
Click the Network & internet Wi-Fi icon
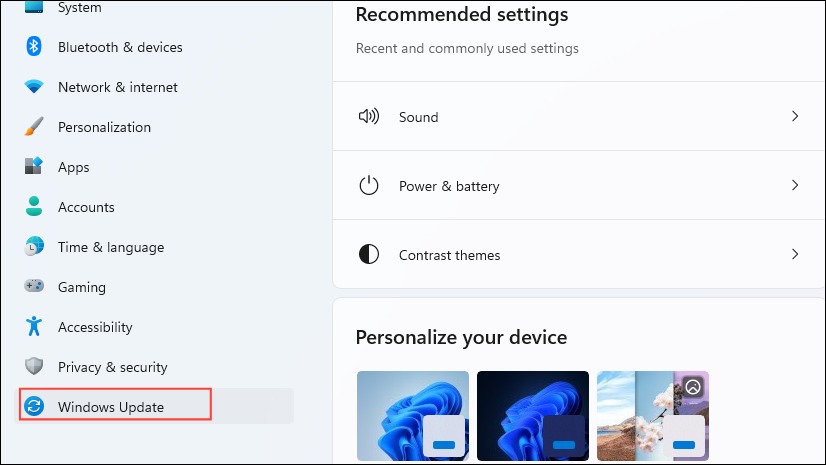(34, 86)
